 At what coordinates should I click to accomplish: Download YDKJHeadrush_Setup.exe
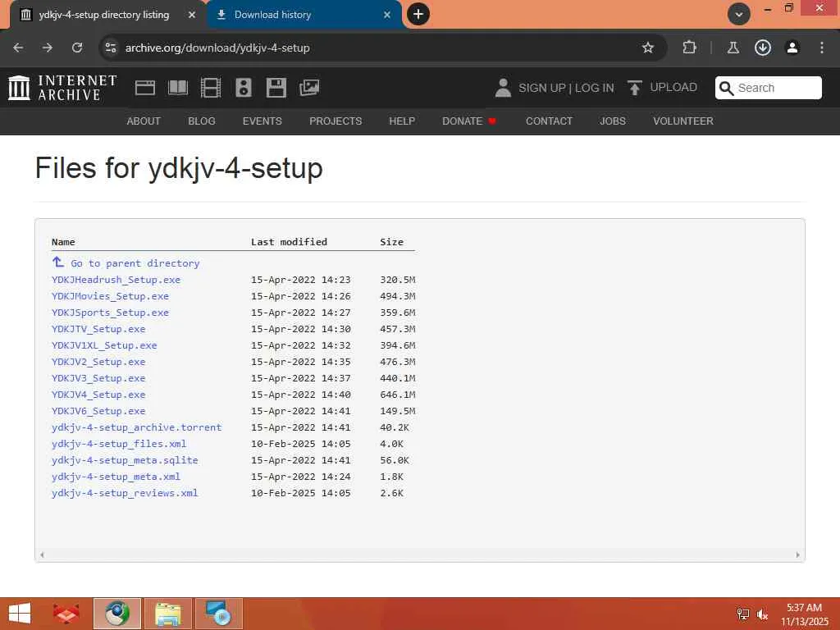point(116,280)
